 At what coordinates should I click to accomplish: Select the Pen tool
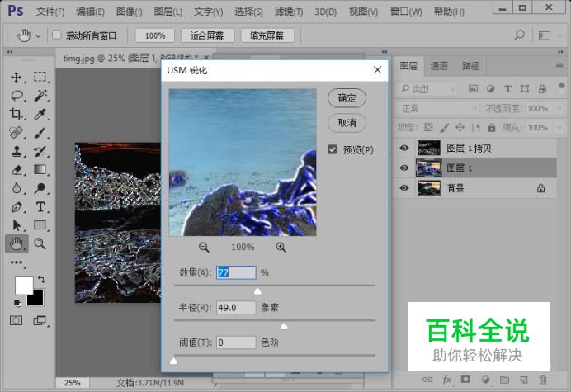[x=16, y=207]
